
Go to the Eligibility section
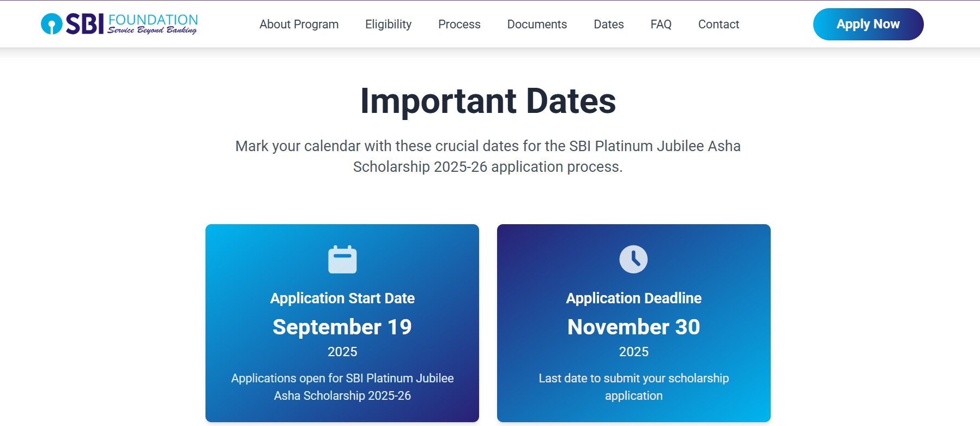(388, 25)
